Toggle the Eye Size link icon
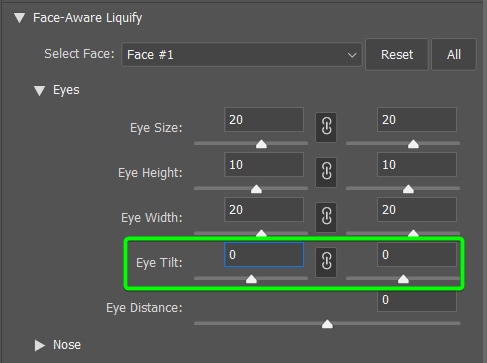 tap(326, 127)
